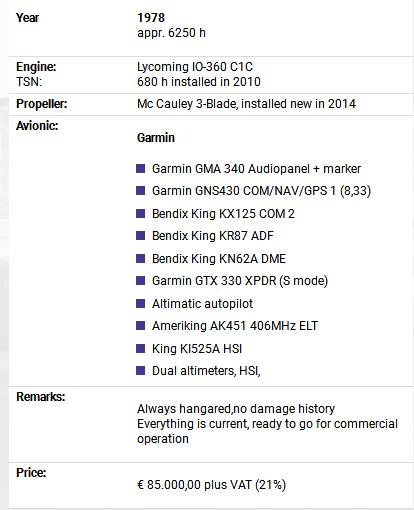The width and height of the screenshot is (414, 510).
Task: Click the 'appr. 6250 h' hours text
Action: tap(171, 33)
